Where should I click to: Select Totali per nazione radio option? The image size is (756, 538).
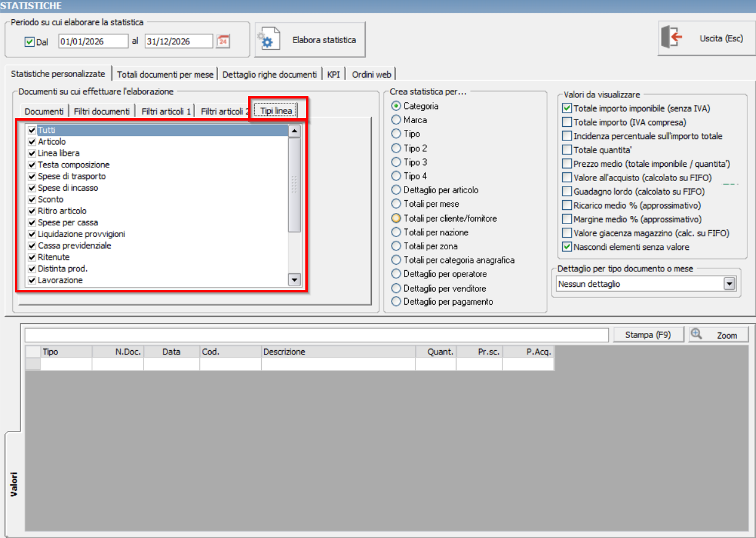tap(396, 232)
